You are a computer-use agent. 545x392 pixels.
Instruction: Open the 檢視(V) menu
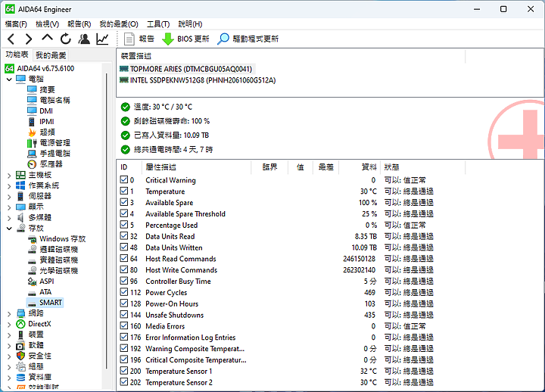47,24
